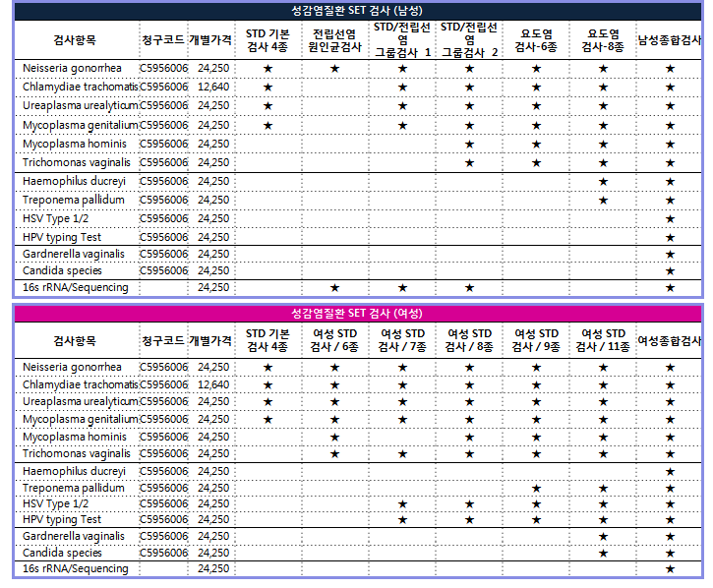The width and height of the screenshot is (713, 588).
Task: Click star for Mycoplasma genitalium under STD/전립선염 그룹검사 1
Action: point(402,126)
